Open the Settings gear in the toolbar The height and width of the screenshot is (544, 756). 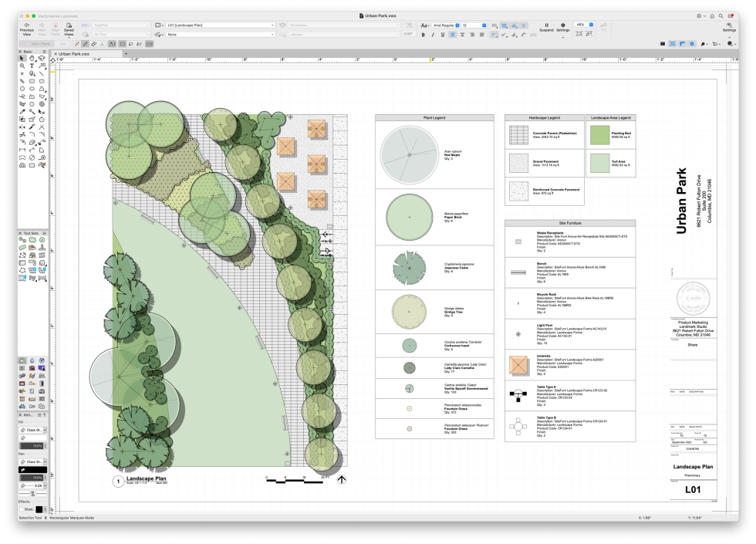coord(563,25)
